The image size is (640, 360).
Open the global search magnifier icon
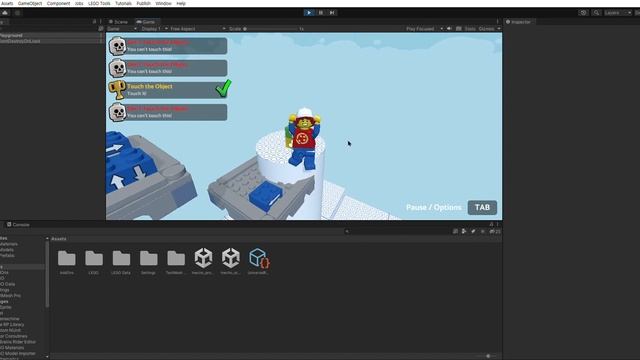596,13
